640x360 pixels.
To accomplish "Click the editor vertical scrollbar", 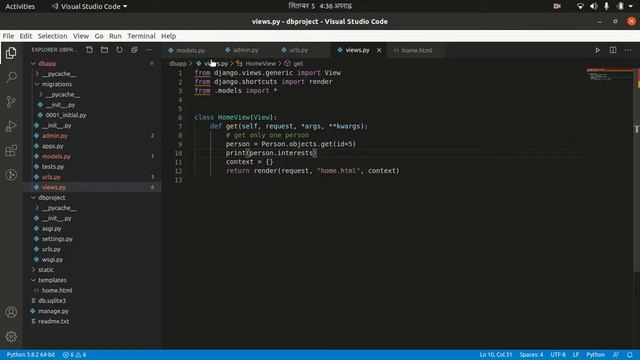I will click(636, 171).
